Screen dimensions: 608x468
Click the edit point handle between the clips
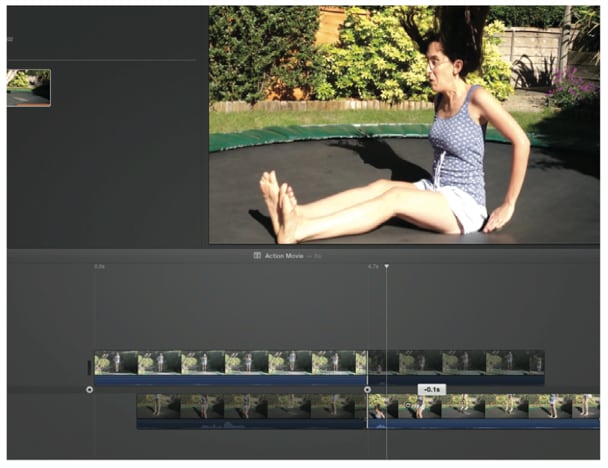(x=367, y=389)
